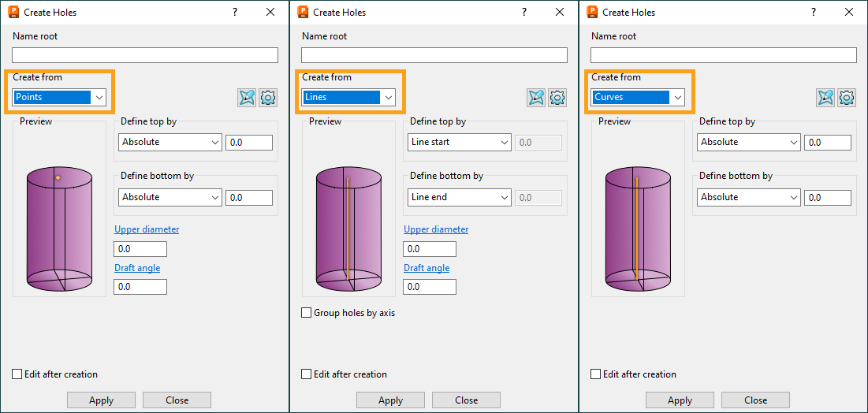Click Upper diameter value field in Points dialog
868x413 pixels.
click(x=140, y=249)
